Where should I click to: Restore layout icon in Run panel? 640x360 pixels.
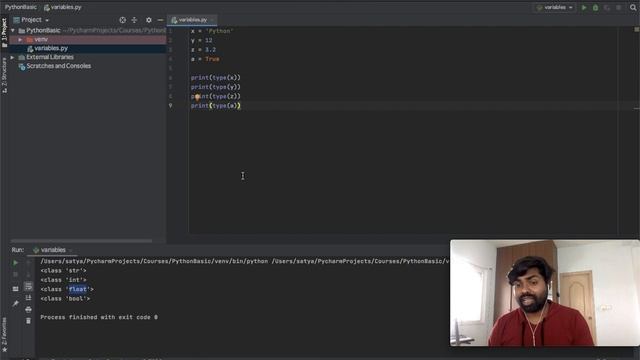[16, 289]
